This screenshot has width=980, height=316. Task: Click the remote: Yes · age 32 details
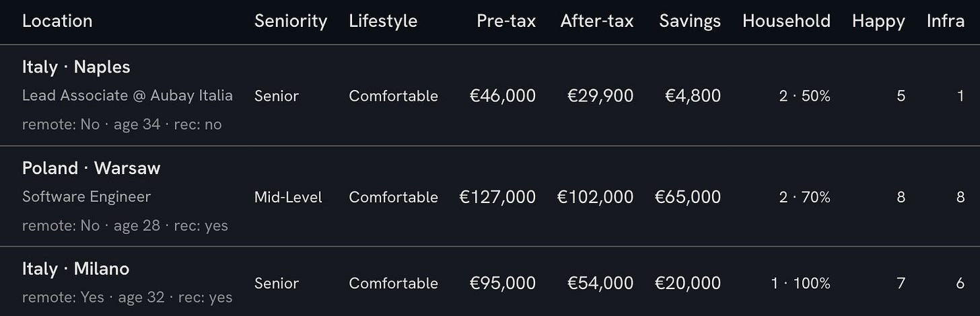pyautogui.click(x=93, y=297)
